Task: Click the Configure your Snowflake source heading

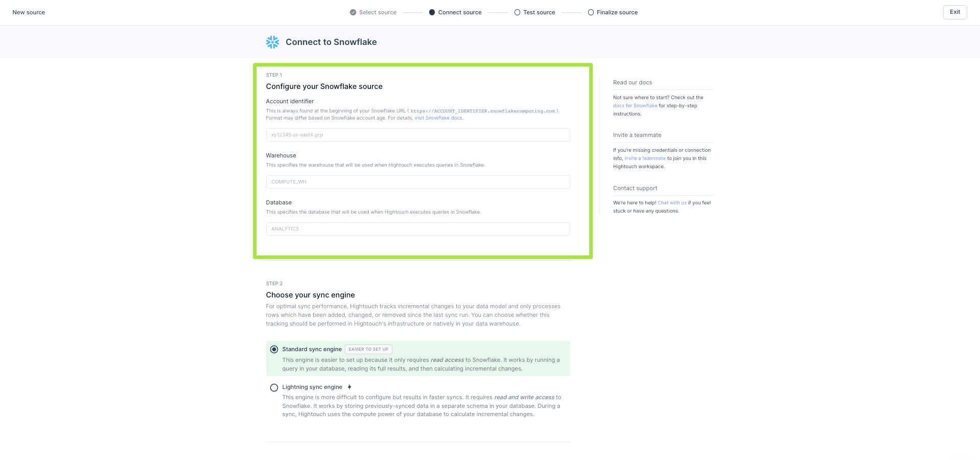Action: coord(324,86)
